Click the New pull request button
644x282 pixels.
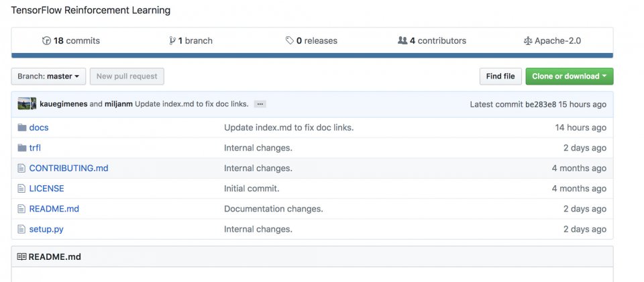127,77
